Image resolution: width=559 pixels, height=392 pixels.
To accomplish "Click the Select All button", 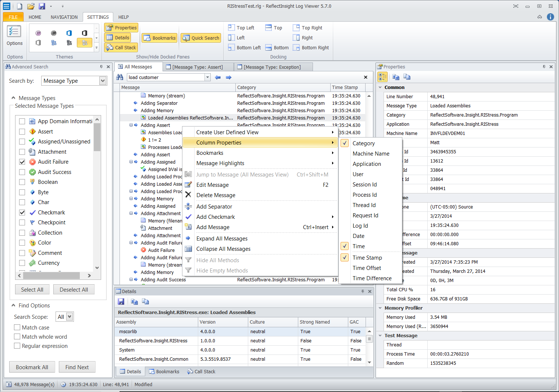I will (x=32, y=289).
